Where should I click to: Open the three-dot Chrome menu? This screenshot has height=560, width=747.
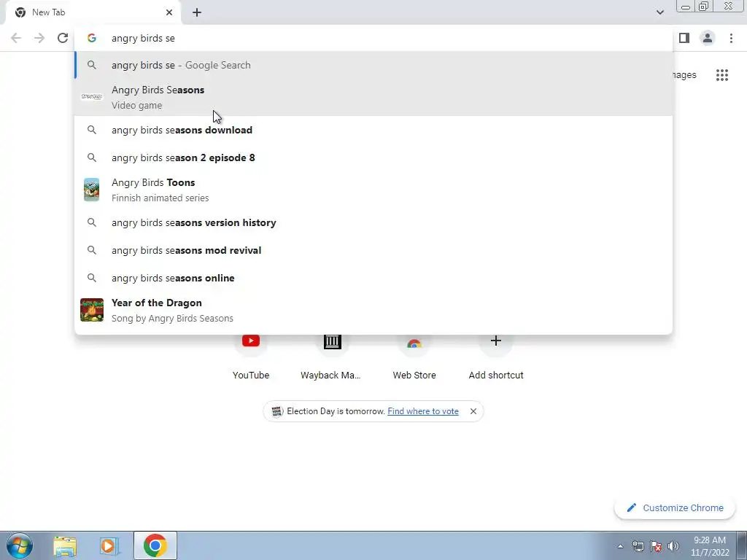click(x=731, y=38)
